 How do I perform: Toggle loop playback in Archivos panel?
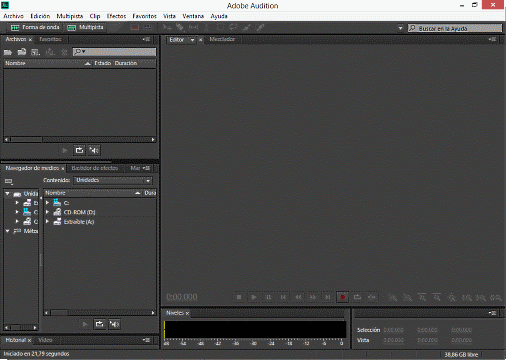click(x=79, y=150)
